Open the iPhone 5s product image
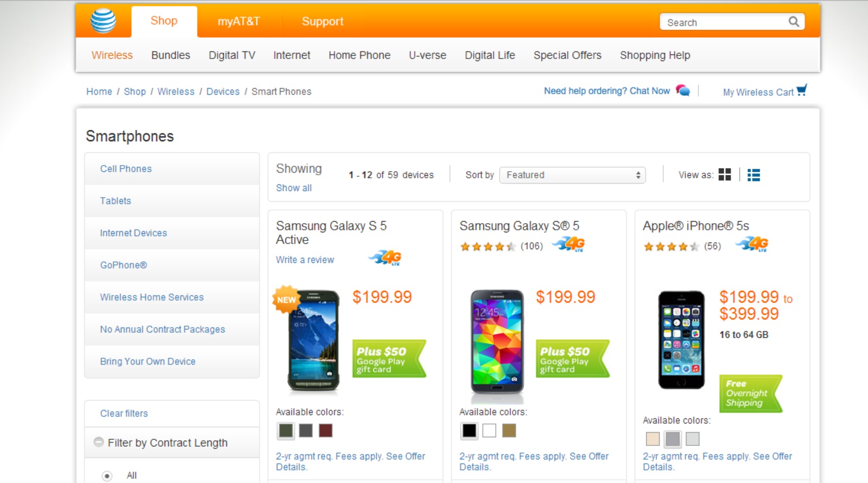868x483 pixels. (x=681, y=340)
